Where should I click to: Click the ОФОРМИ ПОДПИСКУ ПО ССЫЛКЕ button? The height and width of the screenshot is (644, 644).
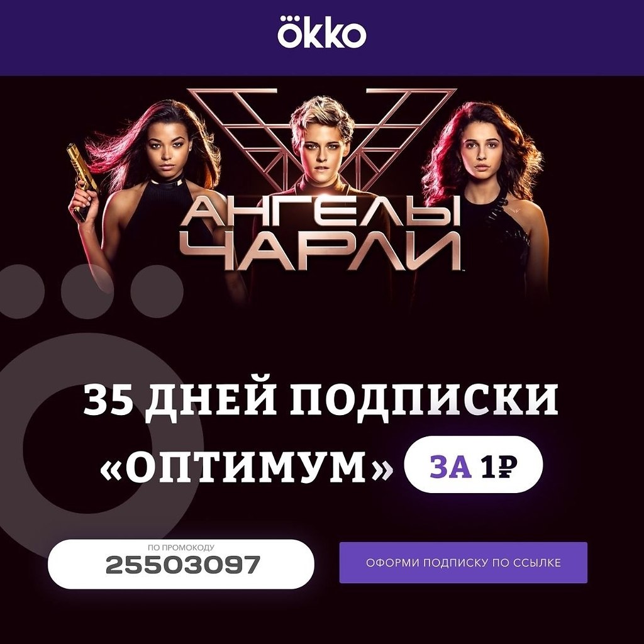464,562
